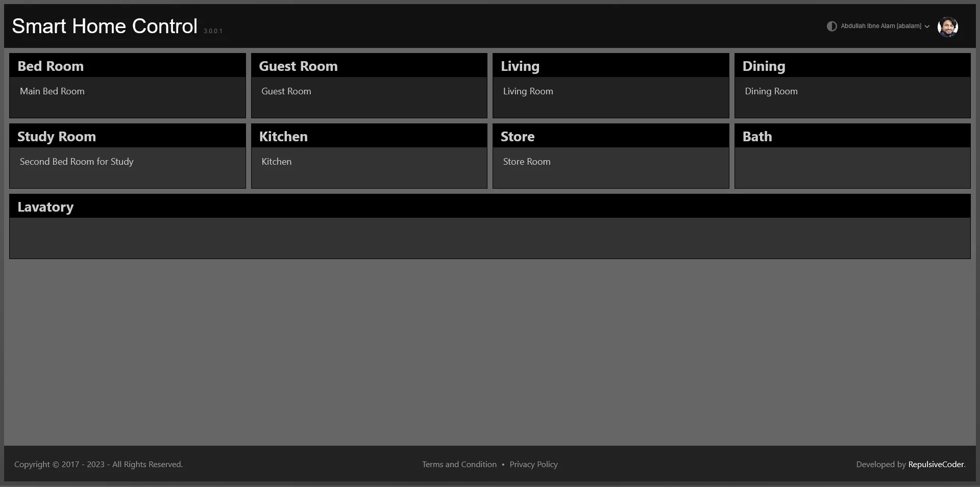This screenshot has width=980, height=487.
Task: Click the Main Bed Room description
Action: pyautogui.click(x=52, y=91)
